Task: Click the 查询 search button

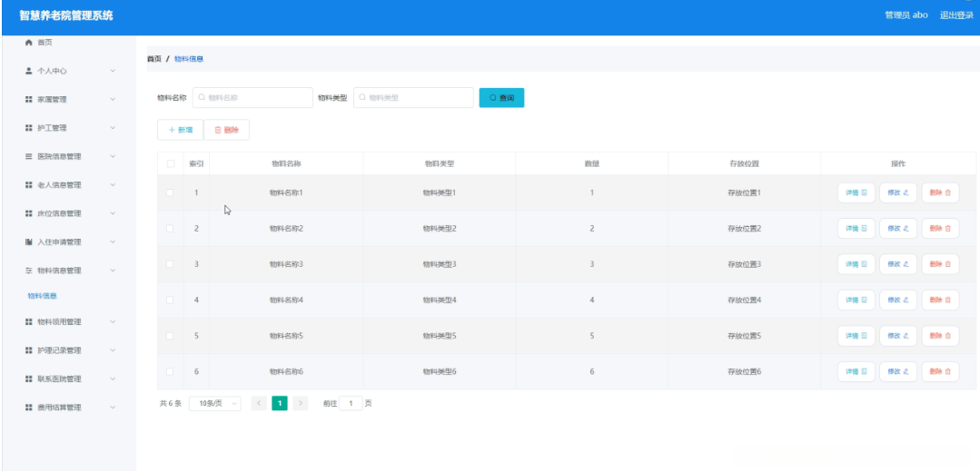Action: [501, 97]
